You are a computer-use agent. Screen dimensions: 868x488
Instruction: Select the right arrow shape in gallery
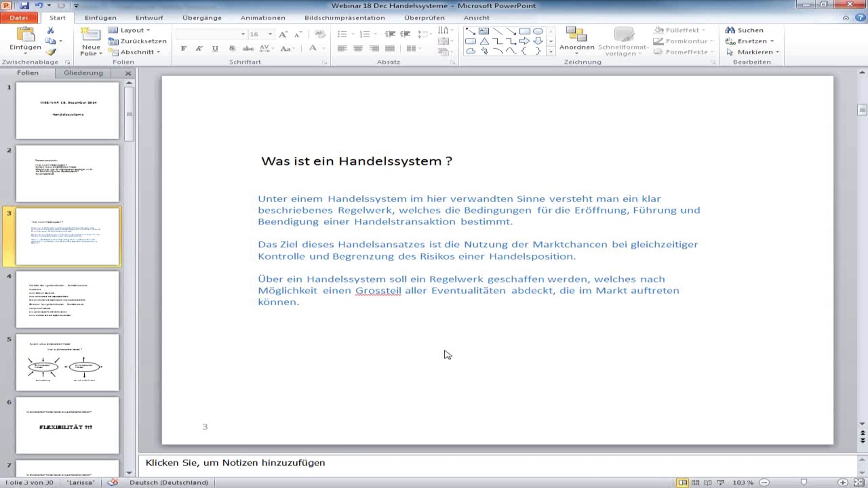524,41
